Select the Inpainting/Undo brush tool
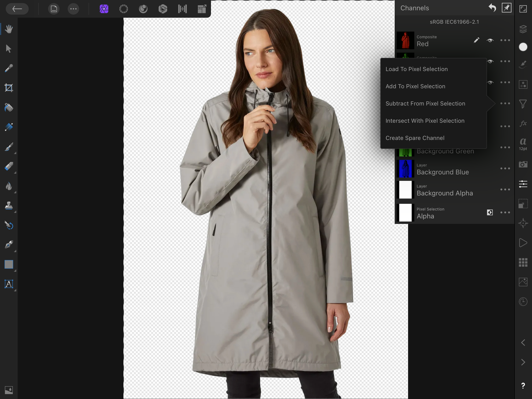Image resolution: width=532 pixels, height=399 pixels. coord(9,225)
